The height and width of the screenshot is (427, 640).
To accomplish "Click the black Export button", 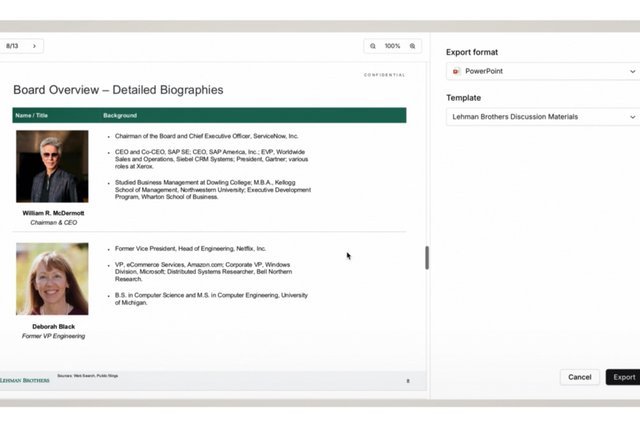I will (x=623, y=377).
